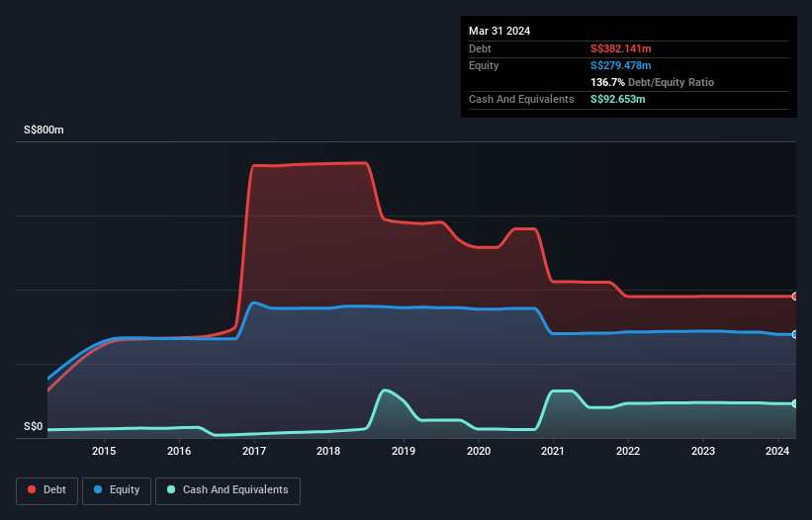Click the 2019 axis label

404,451
